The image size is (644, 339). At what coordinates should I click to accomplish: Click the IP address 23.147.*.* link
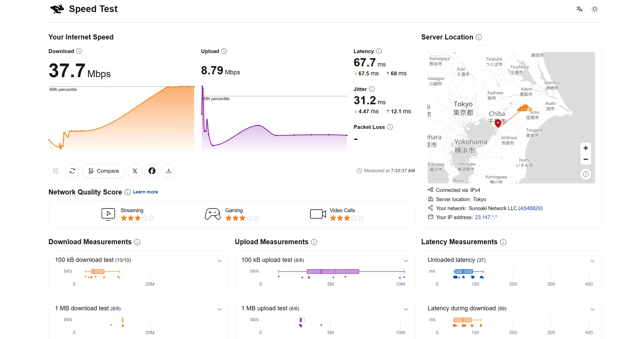[x=486, y=217]
